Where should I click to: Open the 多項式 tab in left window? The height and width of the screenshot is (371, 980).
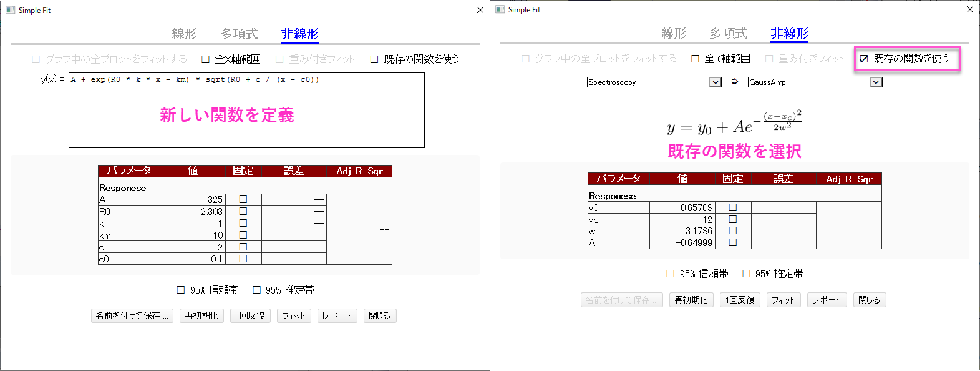[x=239, y=34]
